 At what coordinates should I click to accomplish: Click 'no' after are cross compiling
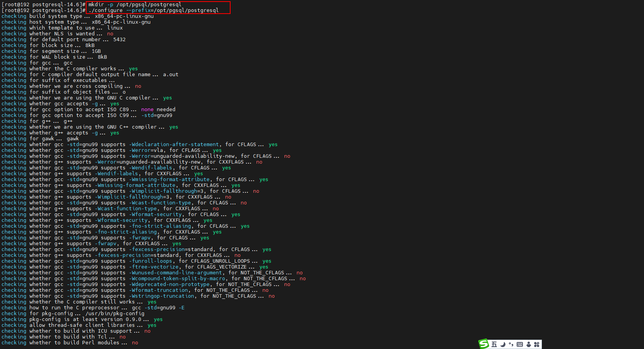pyautogui.click(x=138, y=86)
